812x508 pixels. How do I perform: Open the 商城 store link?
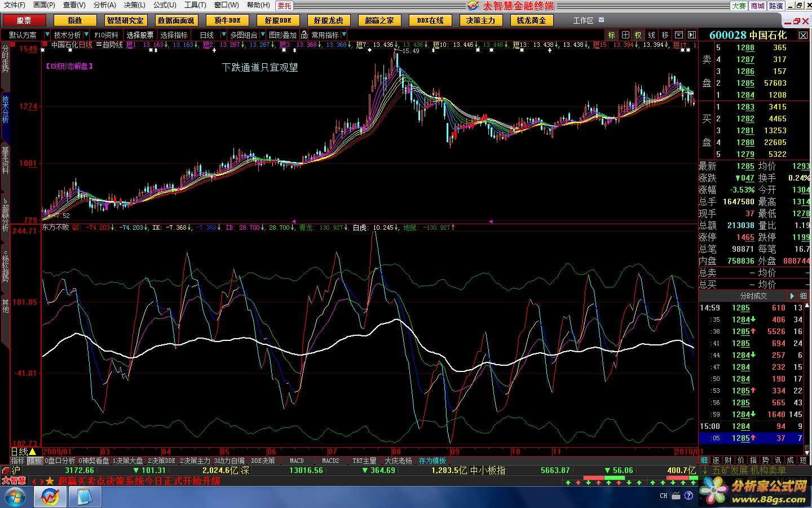(757, 6)
